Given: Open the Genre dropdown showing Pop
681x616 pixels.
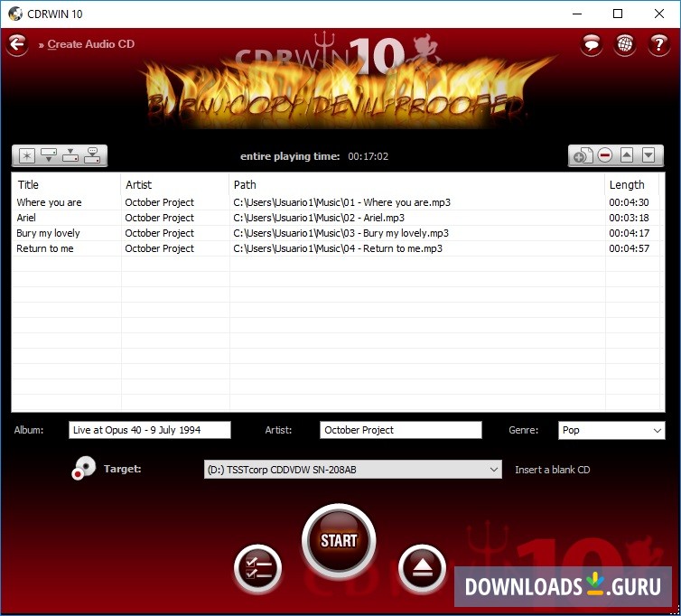Looking at the screenshot, I should click(x=611, y=430).
